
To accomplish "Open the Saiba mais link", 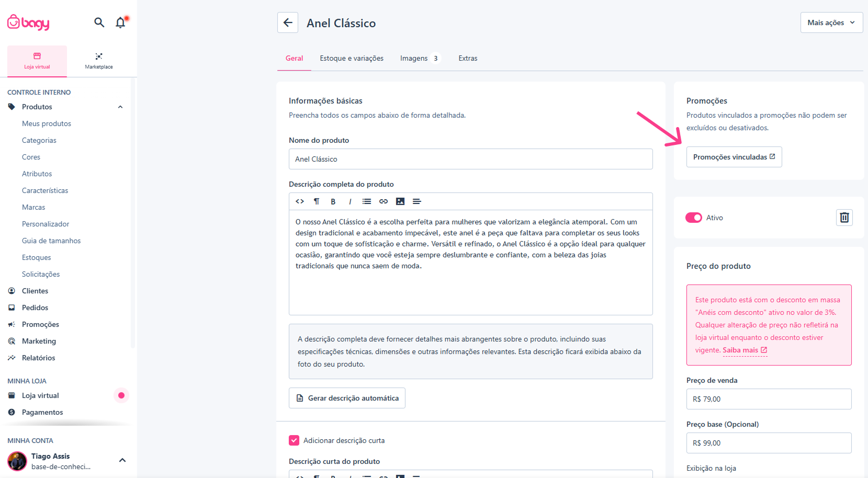I will click(745, 350).
